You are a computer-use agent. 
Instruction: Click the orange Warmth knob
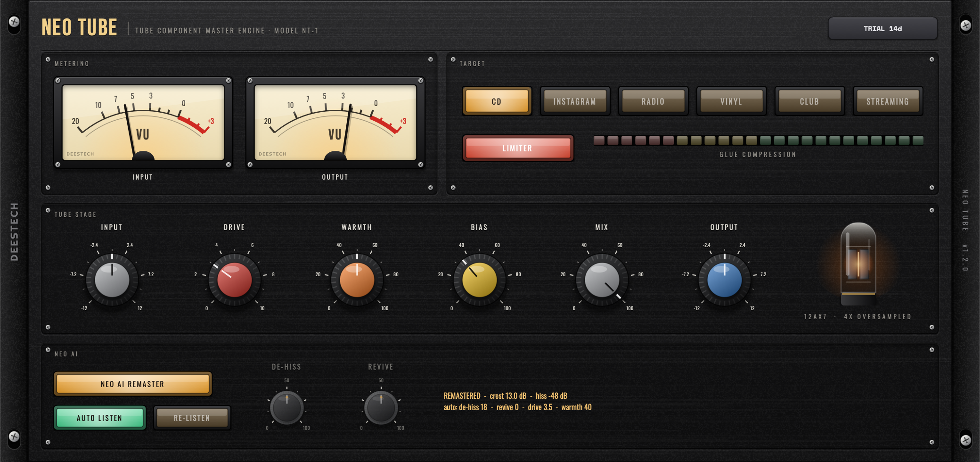(x=357, y=280)
